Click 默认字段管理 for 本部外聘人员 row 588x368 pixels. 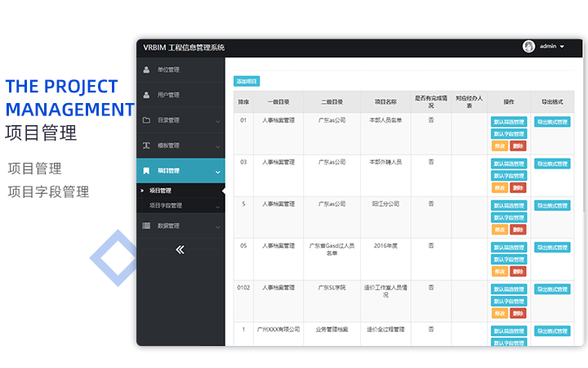(509, 176)
